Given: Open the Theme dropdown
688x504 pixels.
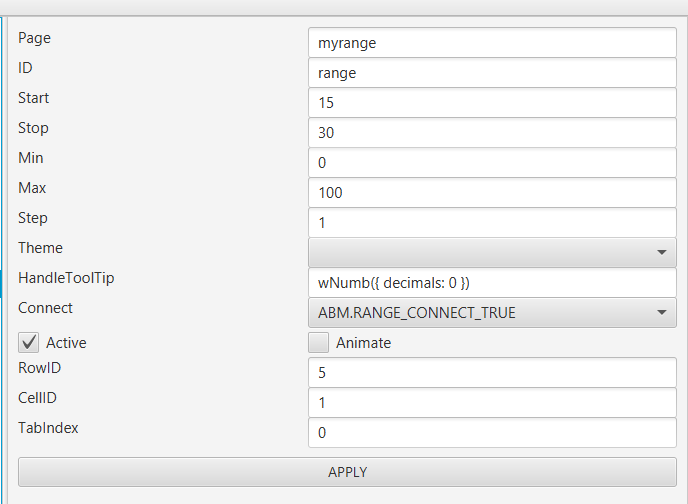Looking at the screenshot, I should click(x=492, y=252).
